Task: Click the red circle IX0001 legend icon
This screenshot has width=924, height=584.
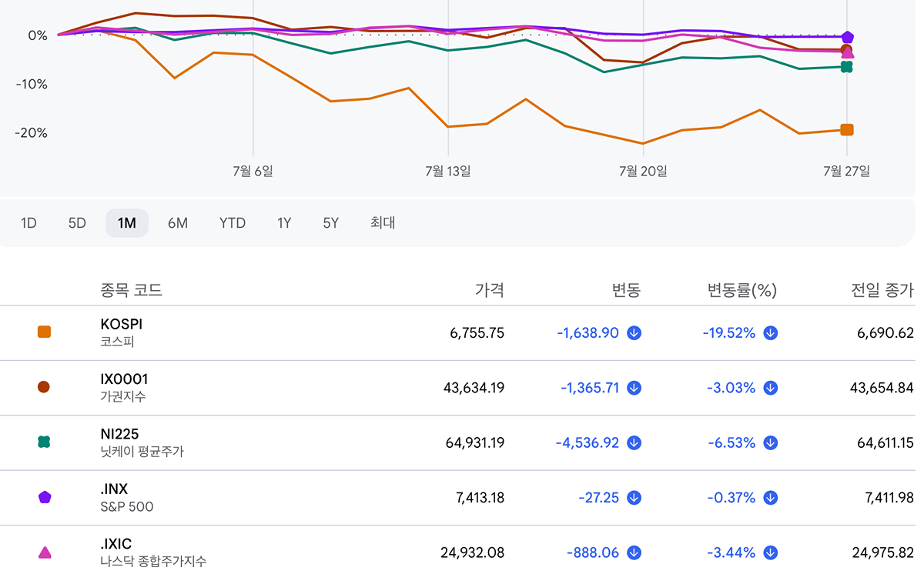Action: tap(44, 387)
